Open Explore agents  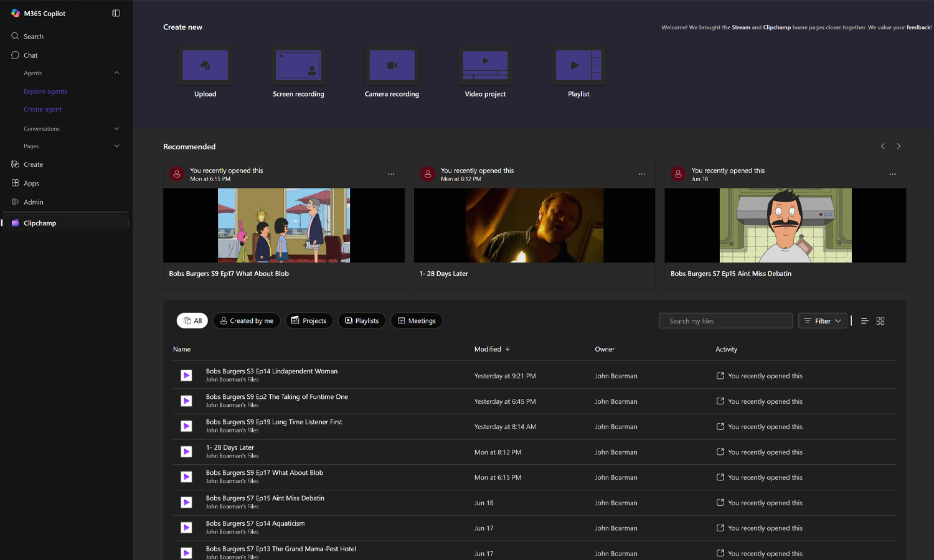tap(45, 91)
